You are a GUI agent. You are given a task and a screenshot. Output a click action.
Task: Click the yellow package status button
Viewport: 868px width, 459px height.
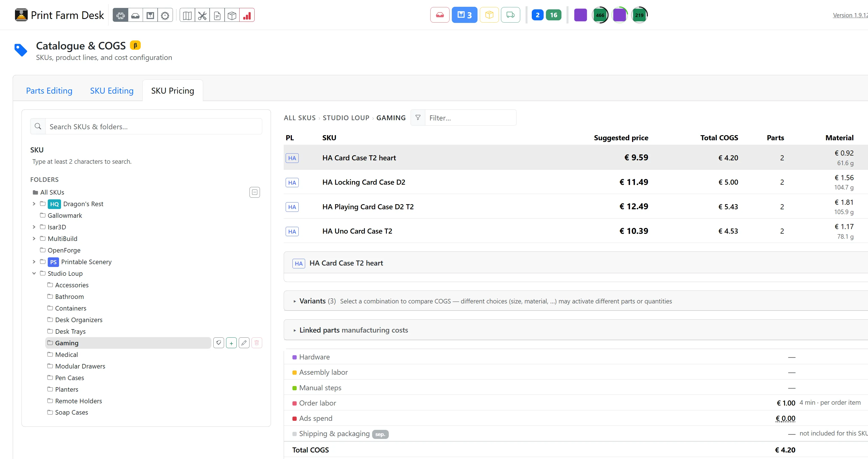coord(489,15)
